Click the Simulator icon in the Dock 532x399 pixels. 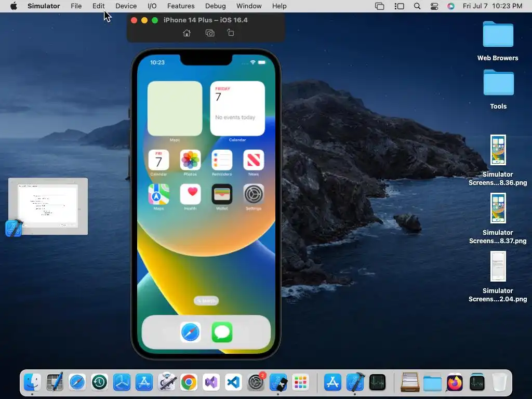coord(278,382)
